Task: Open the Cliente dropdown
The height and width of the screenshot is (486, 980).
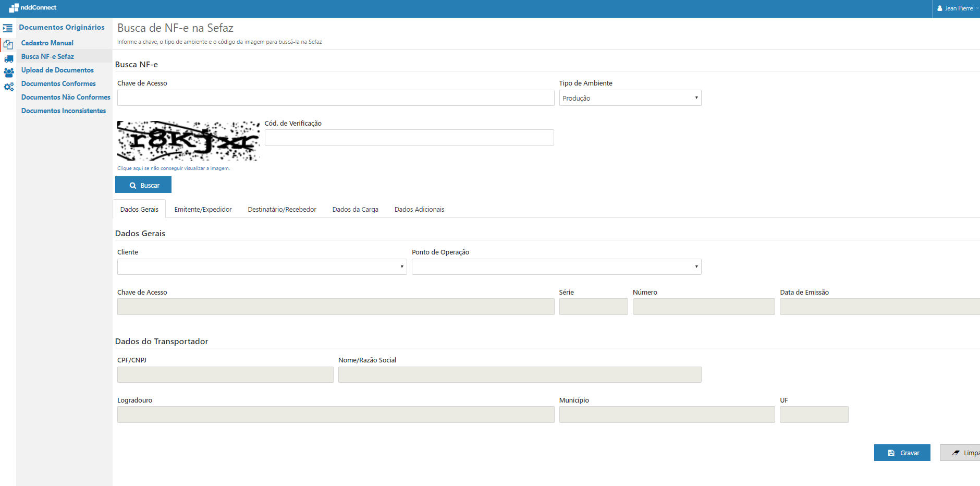Action: point(262,267)
